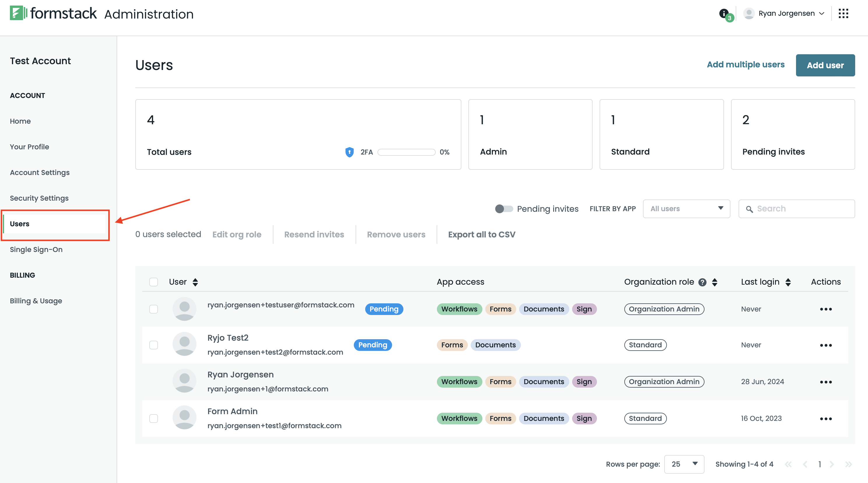
Task: Sort by Last login column arrows
Action: [788, 282]
